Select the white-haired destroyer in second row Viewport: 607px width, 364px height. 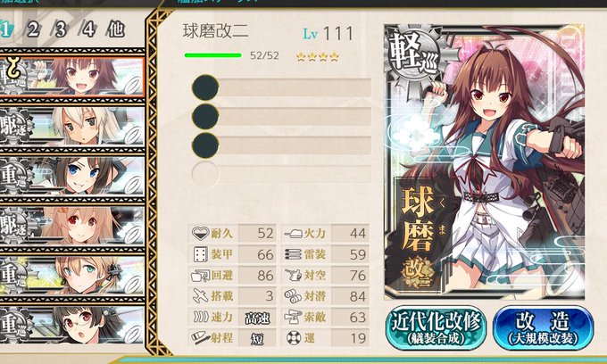(x=72, y=126)
